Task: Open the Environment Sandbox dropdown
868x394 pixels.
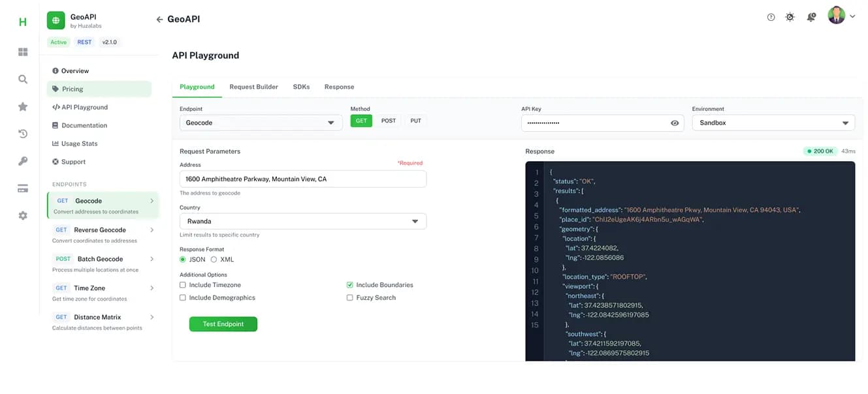Action: click(773, 123)
